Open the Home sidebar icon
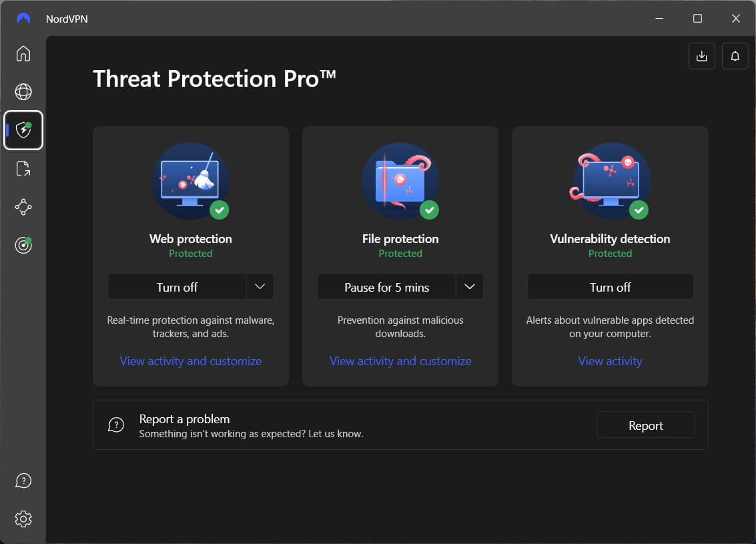Screen dimensions: 756x544 point(23,53)
